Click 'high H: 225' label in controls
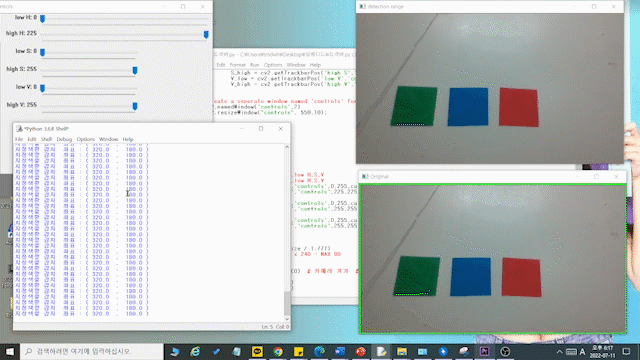Viewport: 640px width, 360px height. [21, 33]
